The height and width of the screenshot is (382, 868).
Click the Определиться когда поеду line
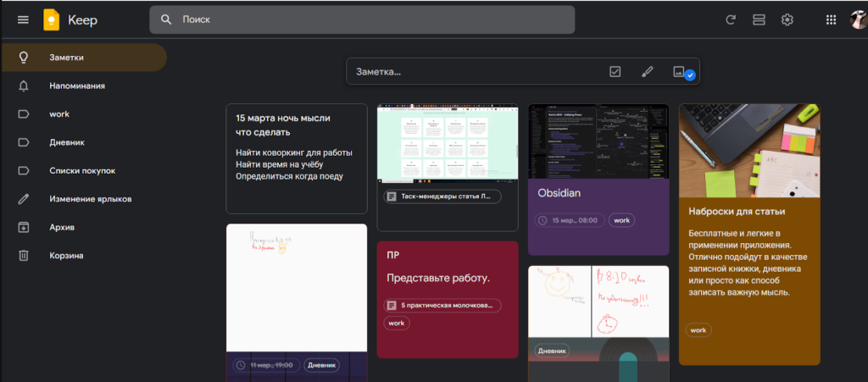290,177
